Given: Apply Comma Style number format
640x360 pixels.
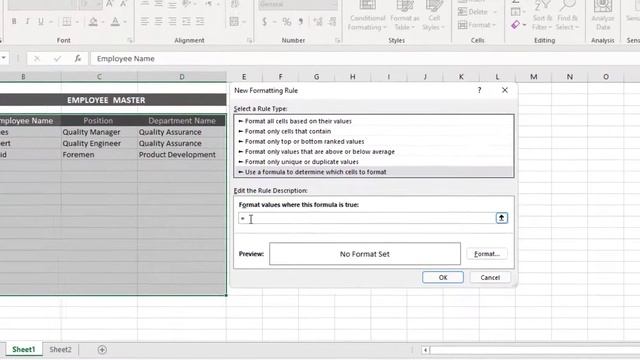Looking at the screenshot, I should (301, 21).
